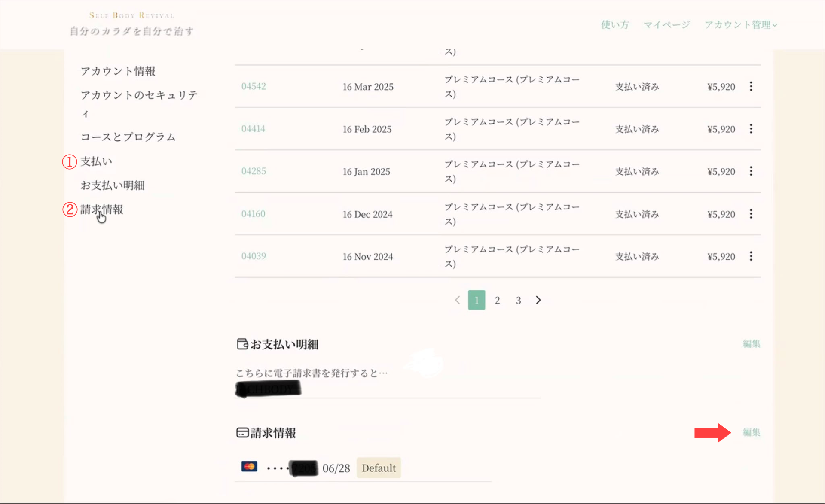This screenshot has height=504, width=825.
Task: Select アカウント情報 in the sidebar
Action: 118,71
